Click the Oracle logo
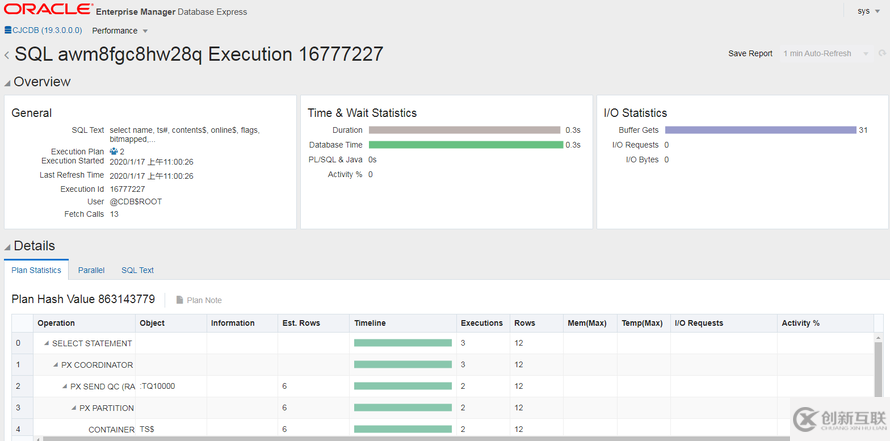This screenshot has height=441, width=890. coord(45,11)
